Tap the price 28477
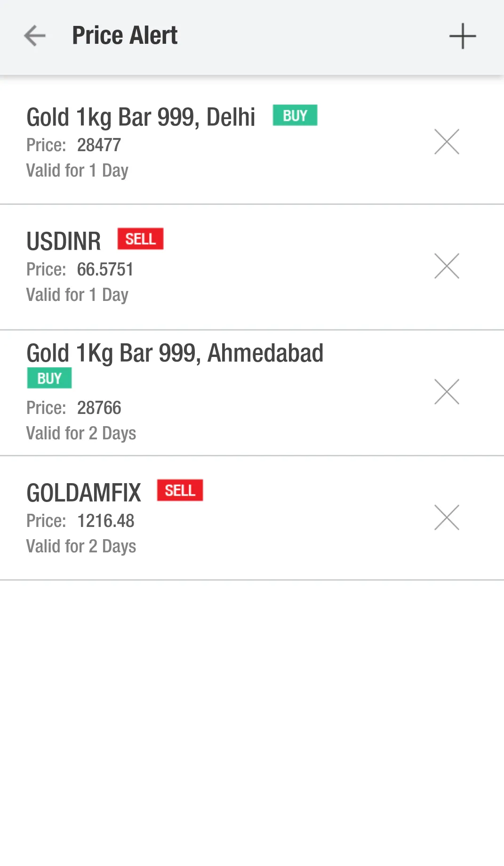This screenshot has width=504, height=866. coord(99,145)
